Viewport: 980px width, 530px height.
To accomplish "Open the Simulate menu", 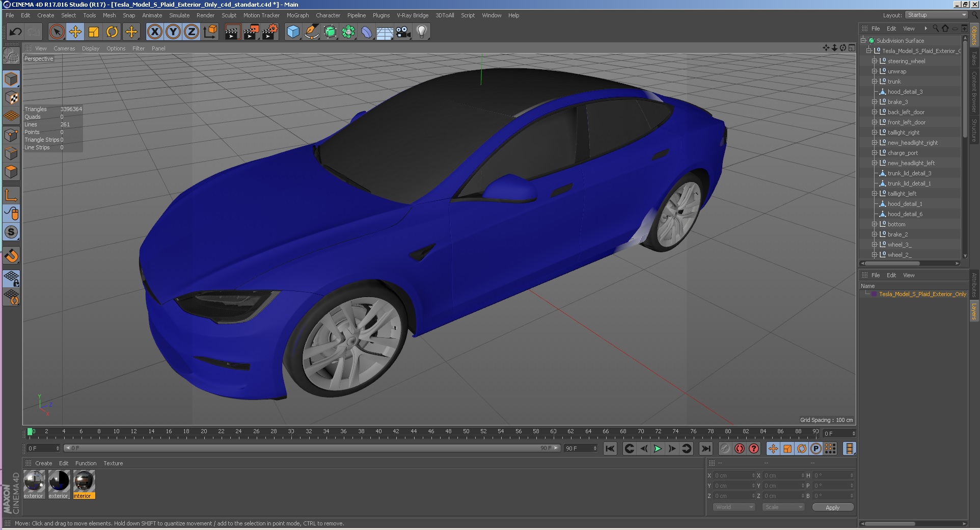I will click(x=179, y=15).
